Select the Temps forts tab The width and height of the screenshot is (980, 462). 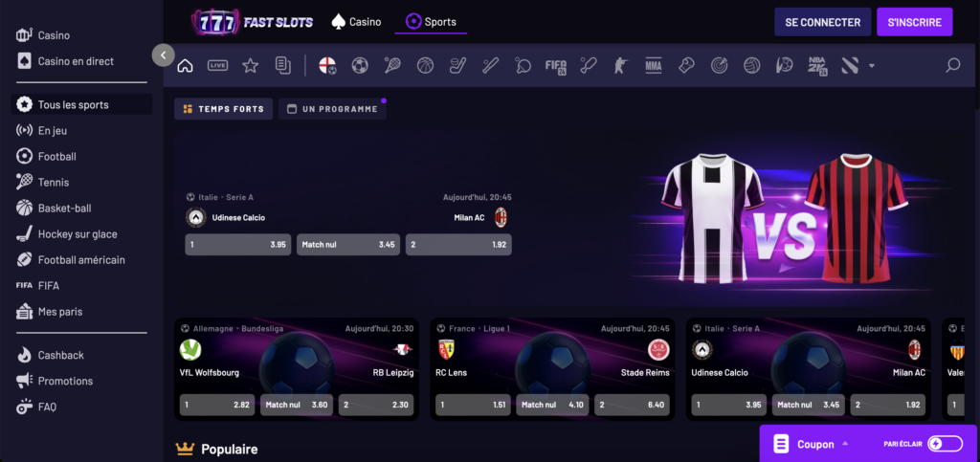tap(223, 109)
